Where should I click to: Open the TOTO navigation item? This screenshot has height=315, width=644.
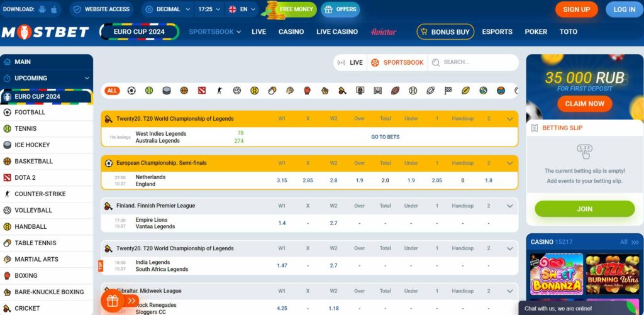[x=569, y=31]
